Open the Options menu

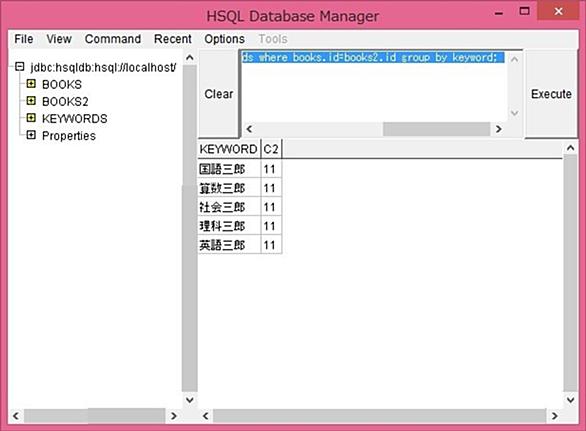[x=225, y=39]
